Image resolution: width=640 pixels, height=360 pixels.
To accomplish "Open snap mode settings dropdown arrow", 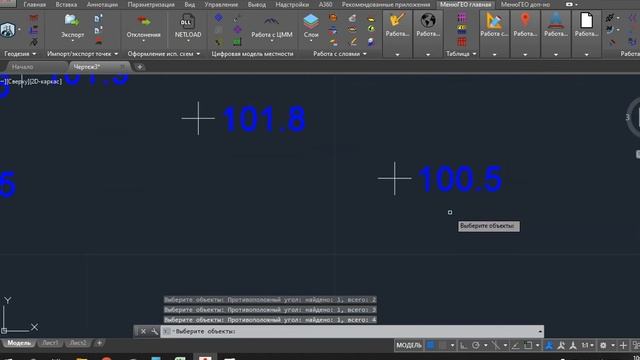I will point(452,345).
